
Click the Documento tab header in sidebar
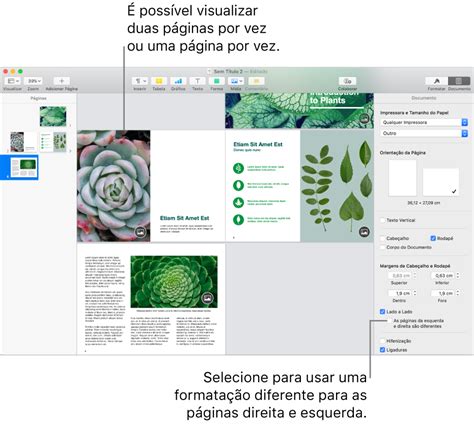(424, 98)
